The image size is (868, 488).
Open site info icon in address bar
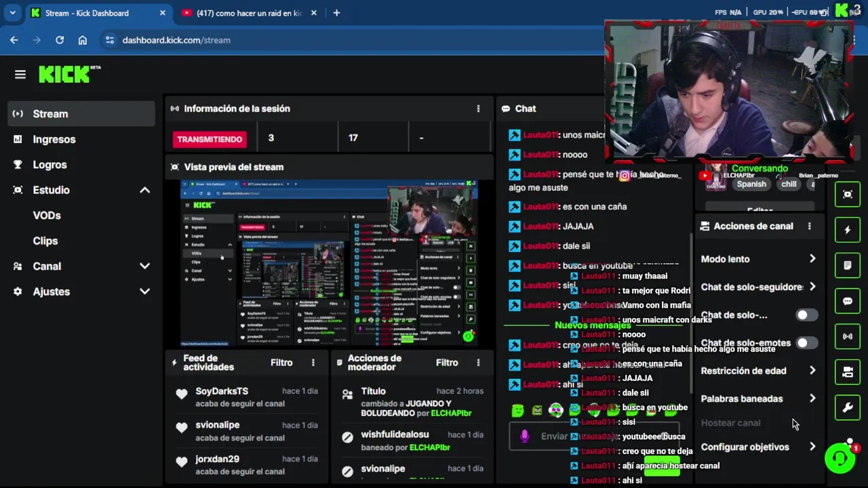click(x=110, y=40)
